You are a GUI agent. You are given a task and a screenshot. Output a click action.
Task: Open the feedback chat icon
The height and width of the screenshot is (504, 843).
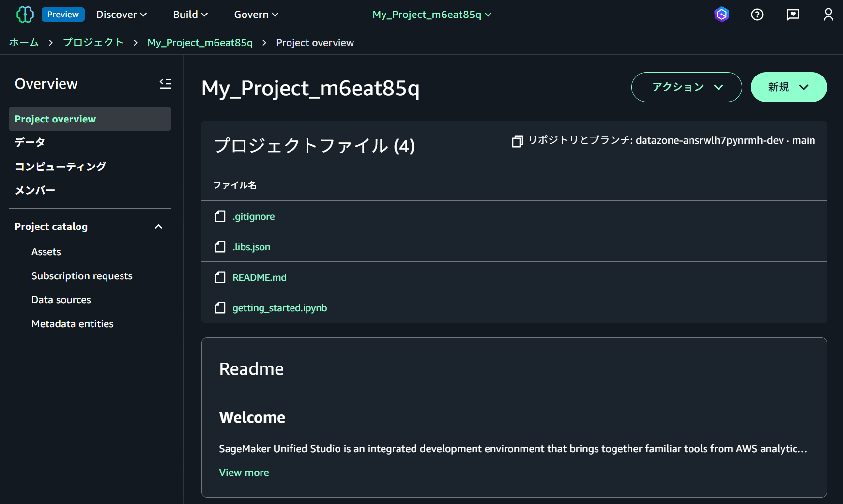tap(793, 15)
